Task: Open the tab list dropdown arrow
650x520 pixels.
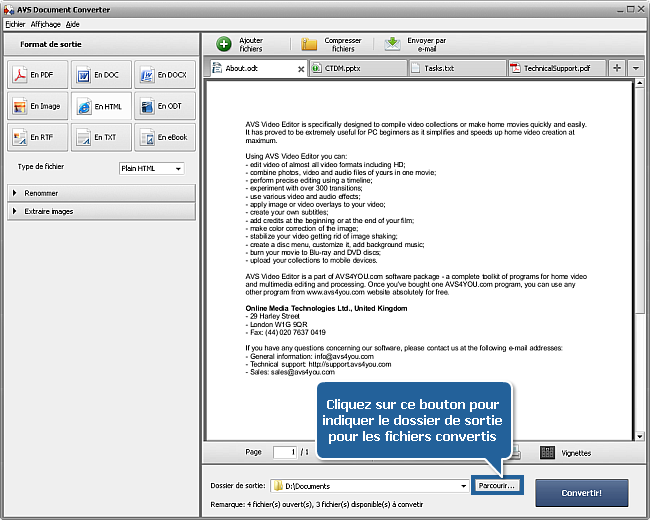Action: coord(635,68)
